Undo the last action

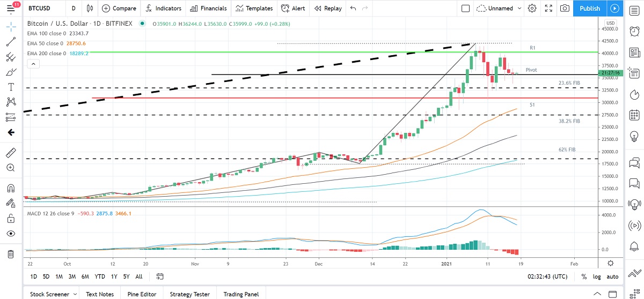tap(353, 9)
